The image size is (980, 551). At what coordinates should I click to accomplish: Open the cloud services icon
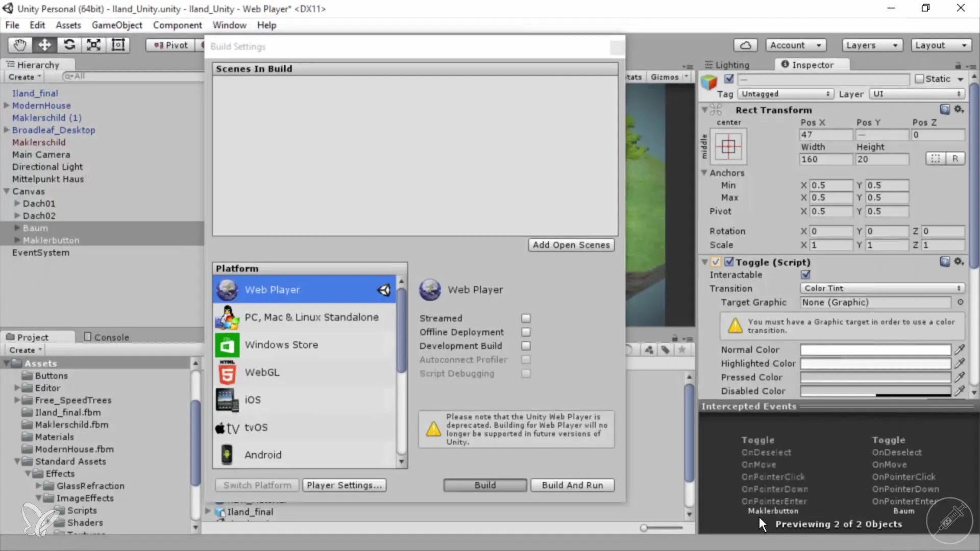pyautogui.click(x=745, y=45)
